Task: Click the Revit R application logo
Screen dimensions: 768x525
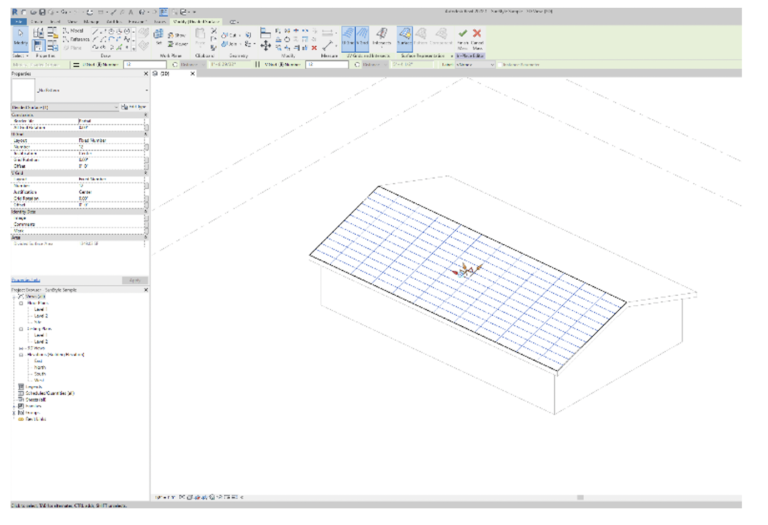Action: click(15, 12)
